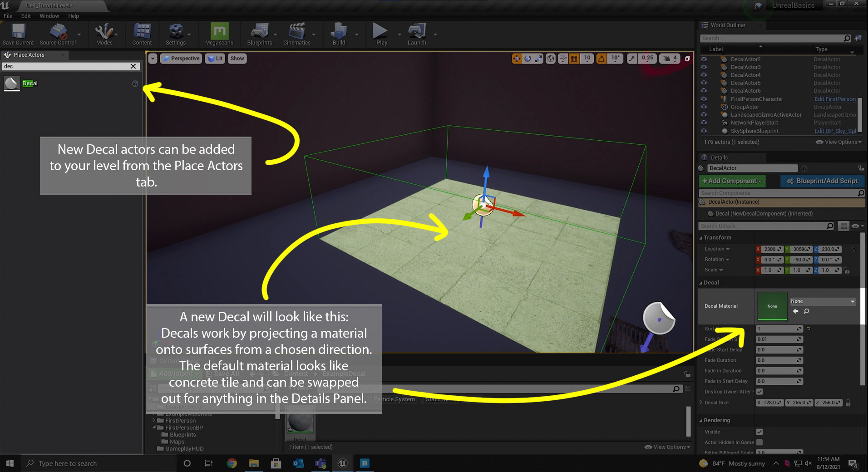Click the Decal Material thumbnail swatch
This screenshot has height=472, width=868.
click(772, 306)
